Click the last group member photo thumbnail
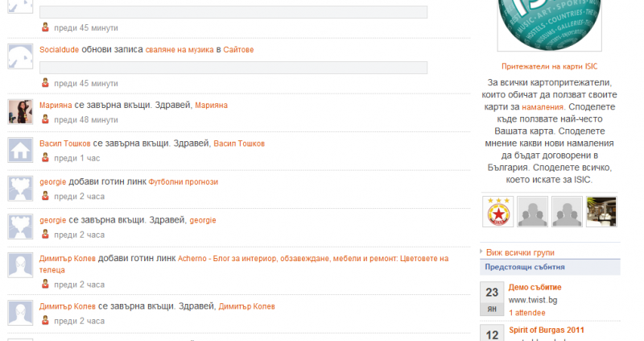 point(601,212)
